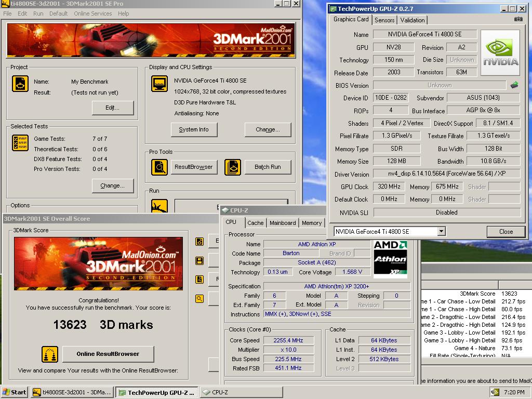Open the Windows Start menu
532x399 pixels.
click(14, 392)
